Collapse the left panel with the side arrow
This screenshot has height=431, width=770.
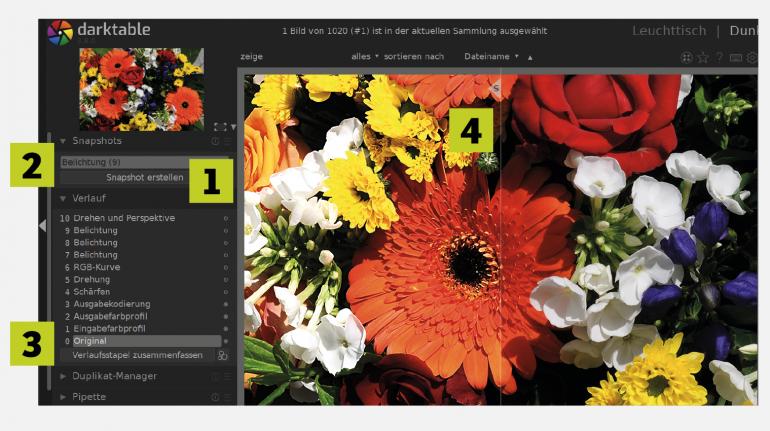pyautogui.click(x=43, y=225)
